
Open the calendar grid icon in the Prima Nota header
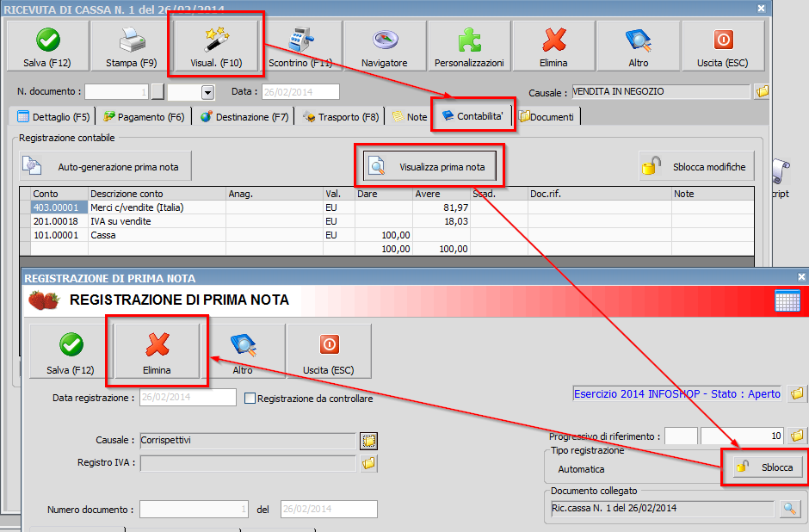pos(787,300)
